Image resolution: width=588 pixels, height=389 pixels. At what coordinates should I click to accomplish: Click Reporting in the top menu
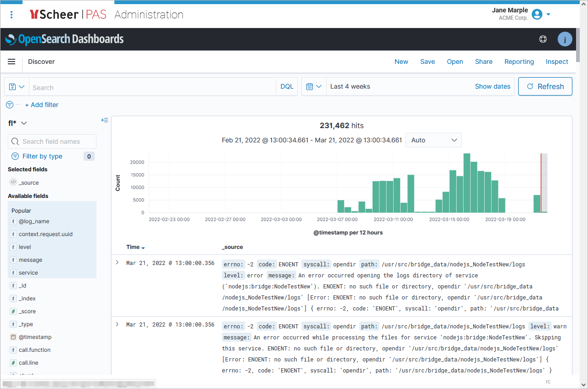pyautogui.click(x=519, y=62)
